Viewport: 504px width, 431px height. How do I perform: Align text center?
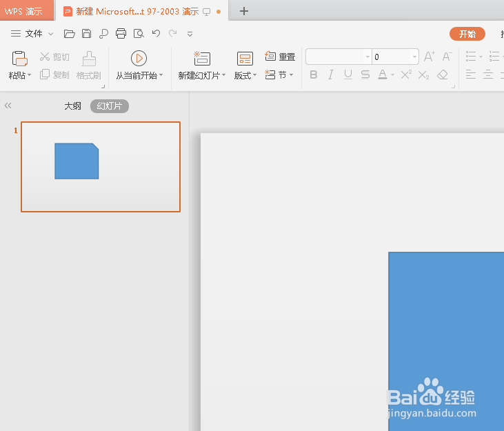[488, 74]
